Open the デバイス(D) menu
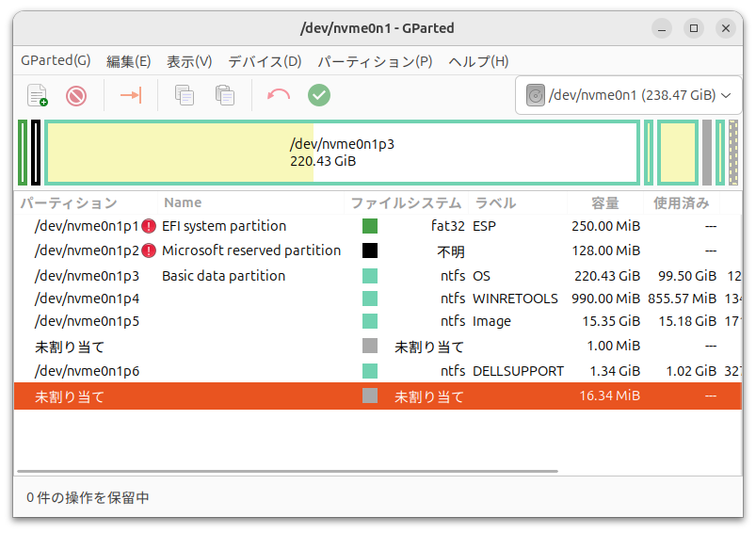This screenshot has height=533, width=756. click(265, 61)
